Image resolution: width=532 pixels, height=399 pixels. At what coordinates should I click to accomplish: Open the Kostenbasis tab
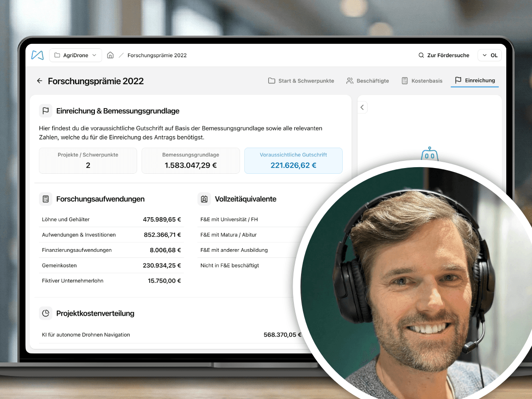422,81
